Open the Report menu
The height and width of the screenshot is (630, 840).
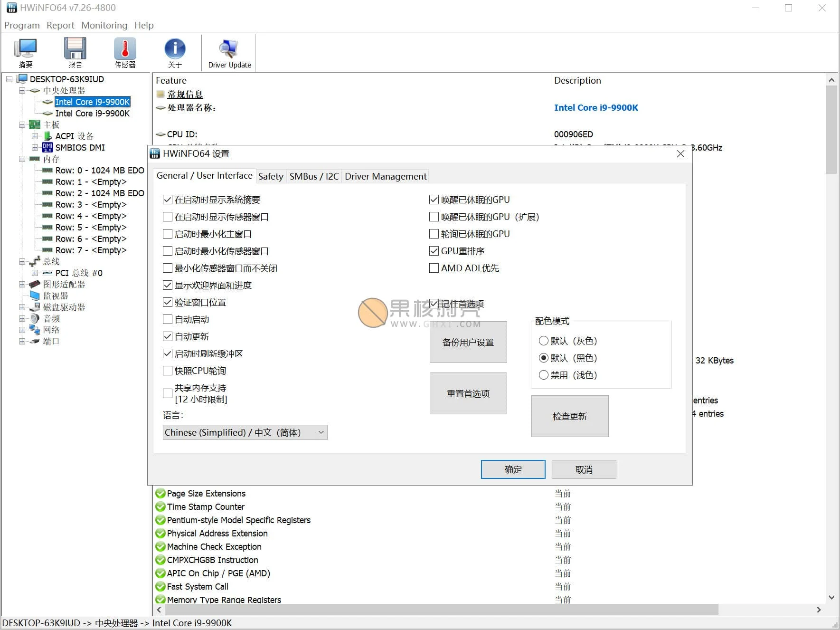pyautogui.click(x=60, y=25)
